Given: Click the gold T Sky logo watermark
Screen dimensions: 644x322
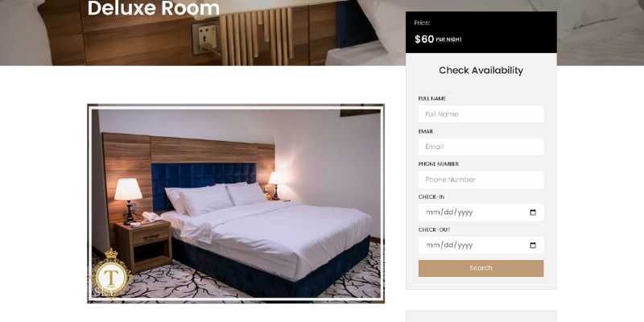Looking at the screenshot, I should pos(111,274).
